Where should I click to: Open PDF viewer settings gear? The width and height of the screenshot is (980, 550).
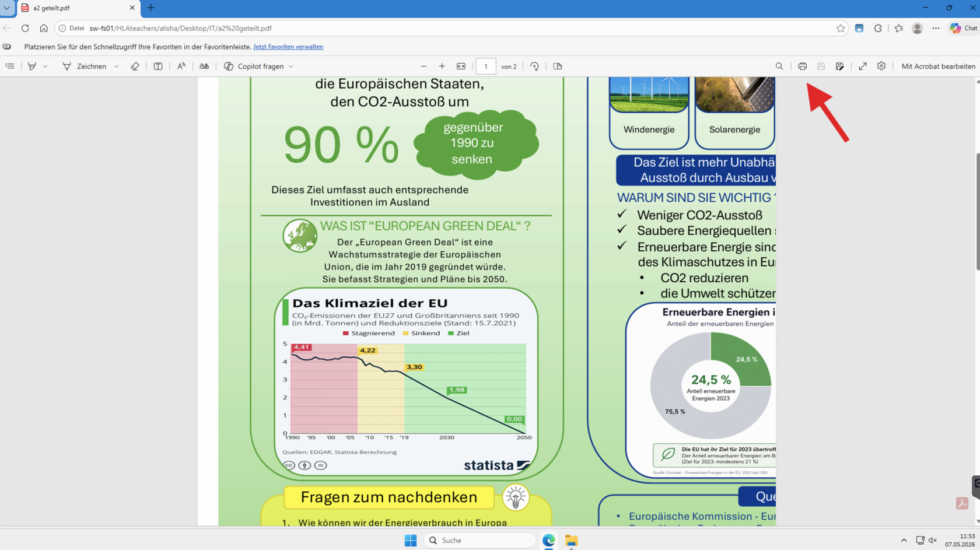click(881, 66)
